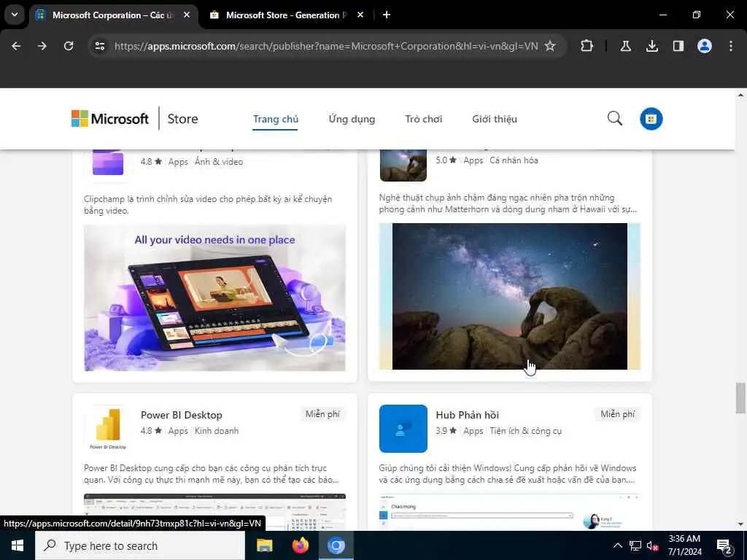Select the Microsoft Corporation browser tab
This screenshot has width=747, height=560.
(113, 15)
